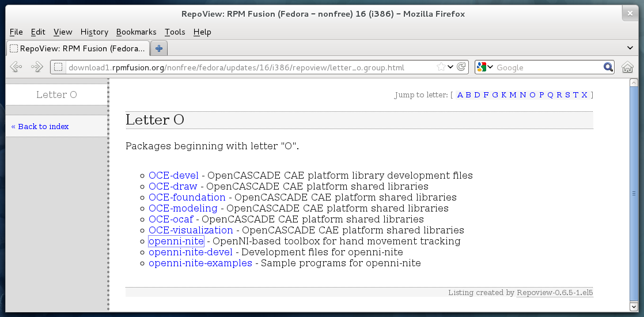The width and height of the screenshot is (644, 317).
Task: Click the page scrollbar up arrow
Action: point(634,82)
